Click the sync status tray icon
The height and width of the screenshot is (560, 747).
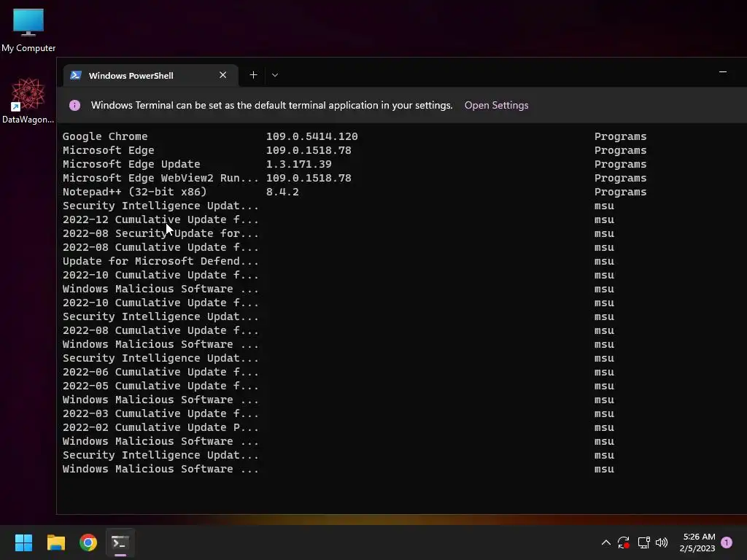tap(624, 542)
